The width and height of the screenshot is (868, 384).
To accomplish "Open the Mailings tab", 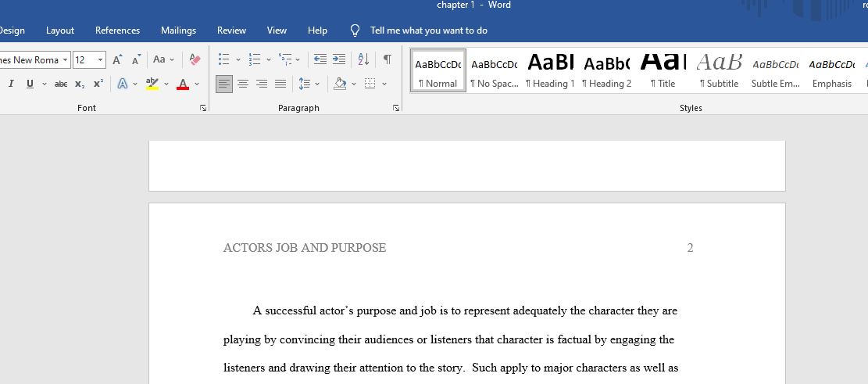I will coord(178,31).
